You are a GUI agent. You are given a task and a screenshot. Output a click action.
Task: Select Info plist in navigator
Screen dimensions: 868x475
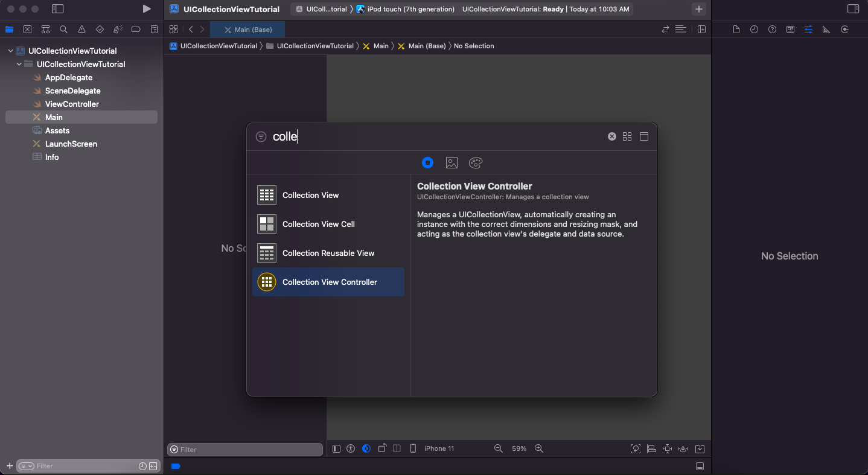pos(52,157)
